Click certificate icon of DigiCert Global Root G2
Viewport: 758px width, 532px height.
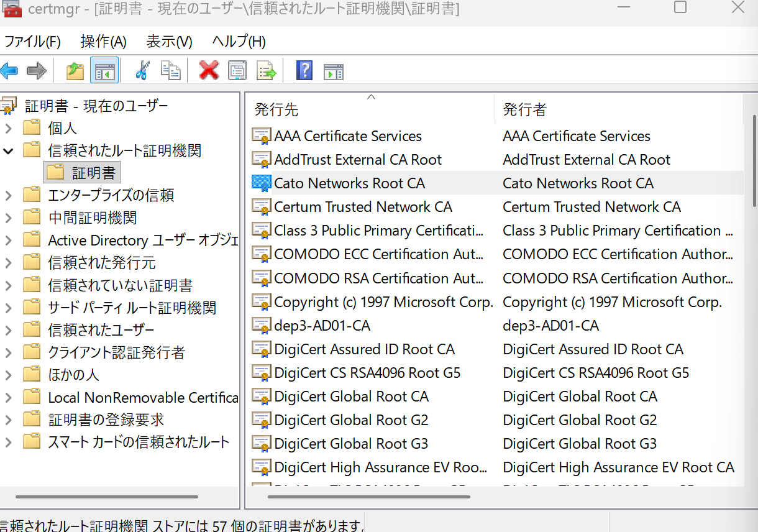coord(262,420)
